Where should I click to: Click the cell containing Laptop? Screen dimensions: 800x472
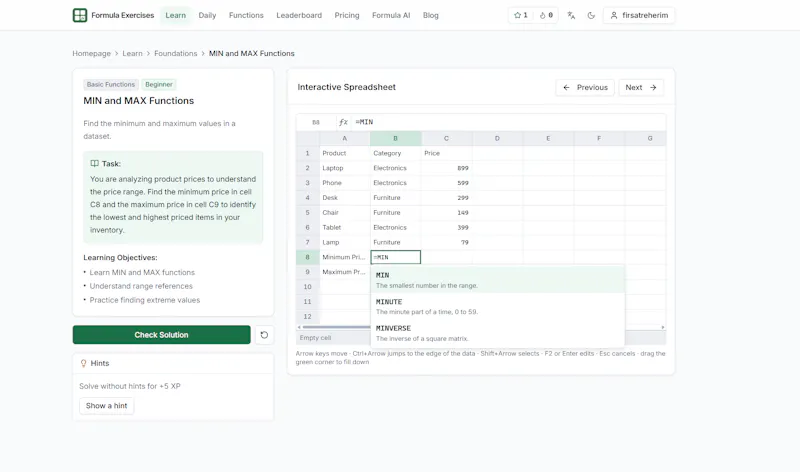(345, 168)
